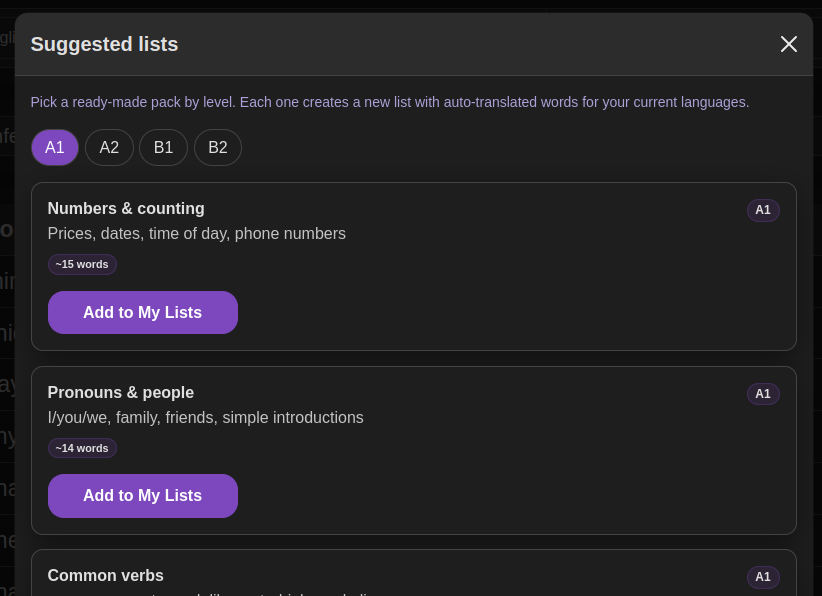Image resolution: width=822 pixels, height=596 pixels.
Task: Add Numbers & counting to My Lists
Action: coord(143,313)
